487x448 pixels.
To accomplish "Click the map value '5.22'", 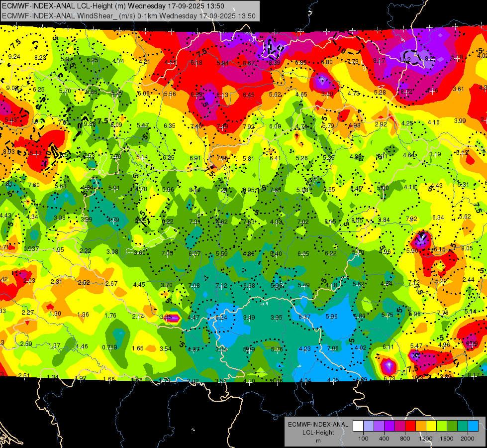I will pos(441,281).
